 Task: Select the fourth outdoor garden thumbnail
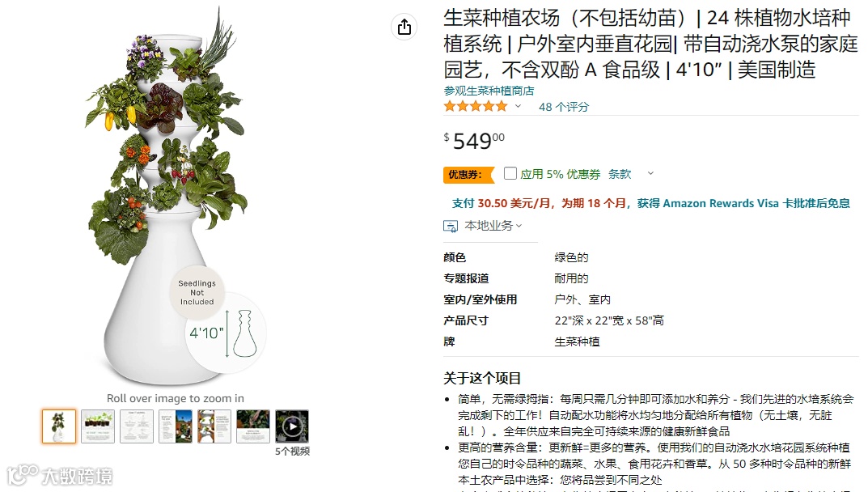[176, 426]
